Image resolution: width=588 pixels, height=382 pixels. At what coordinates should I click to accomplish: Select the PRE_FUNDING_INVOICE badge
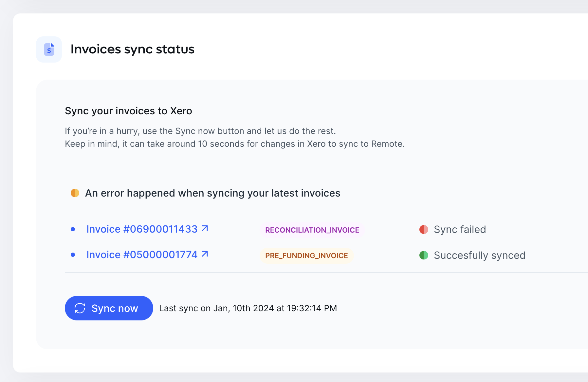(x=306, y=256)
